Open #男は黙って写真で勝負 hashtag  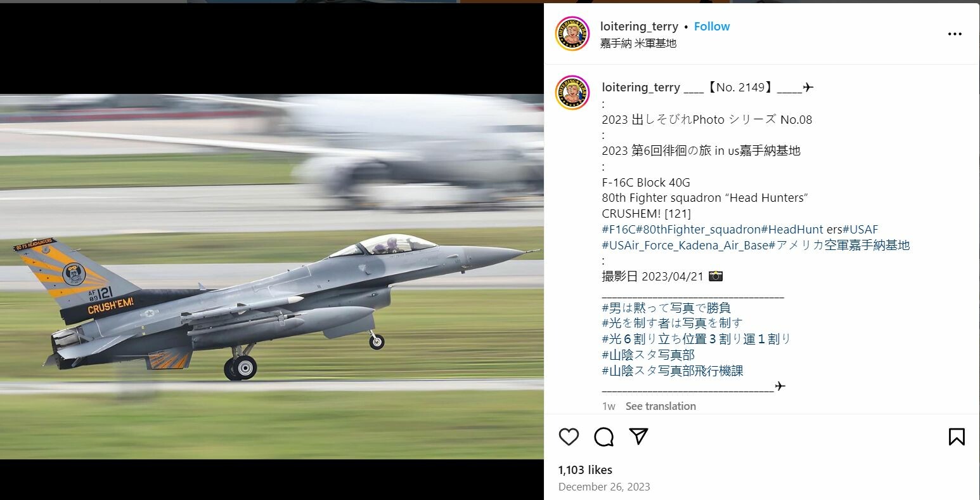point(666,308)
